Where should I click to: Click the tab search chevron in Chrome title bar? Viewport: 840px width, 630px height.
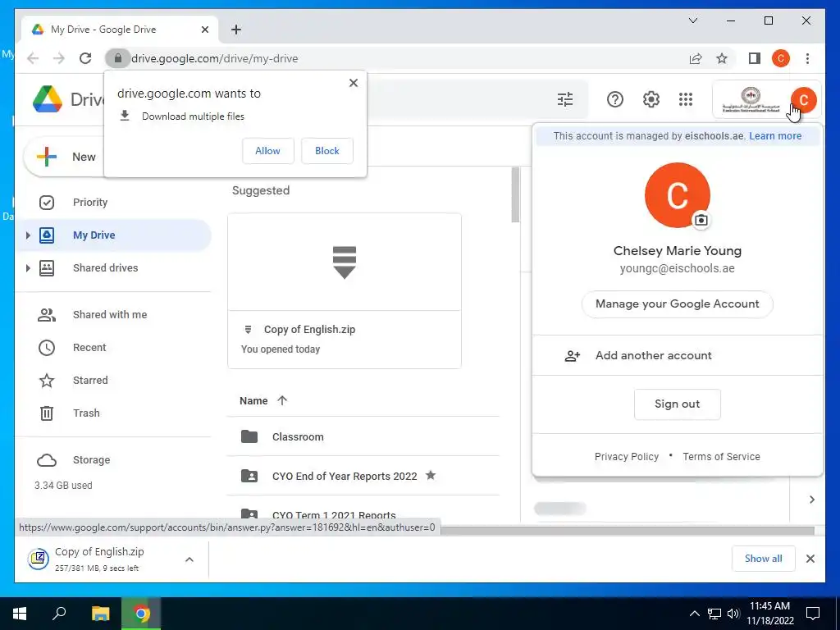point(692,21)
